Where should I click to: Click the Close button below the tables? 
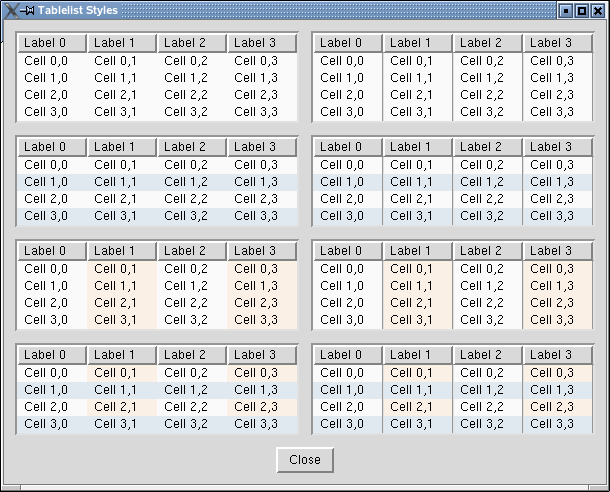[x=305, y=460]
